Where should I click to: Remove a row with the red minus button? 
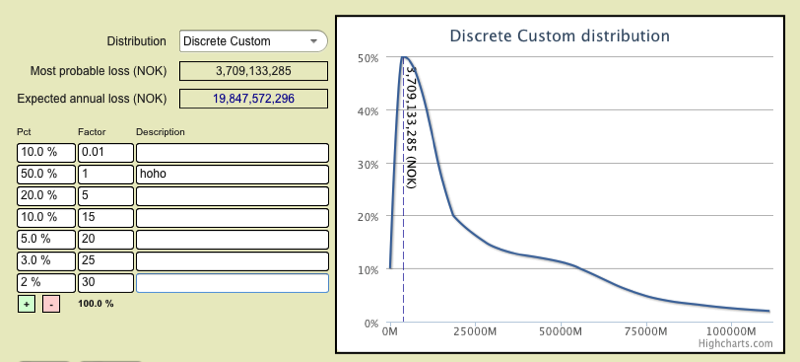[x=51, y=304]
